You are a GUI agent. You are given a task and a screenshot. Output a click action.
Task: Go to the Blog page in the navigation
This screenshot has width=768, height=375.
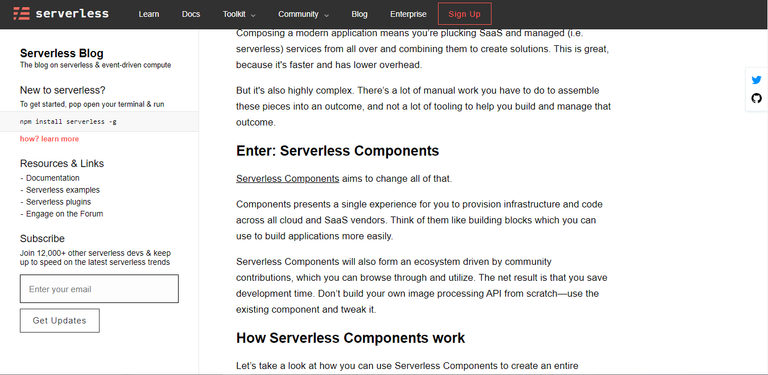click(x=359, y=14)
